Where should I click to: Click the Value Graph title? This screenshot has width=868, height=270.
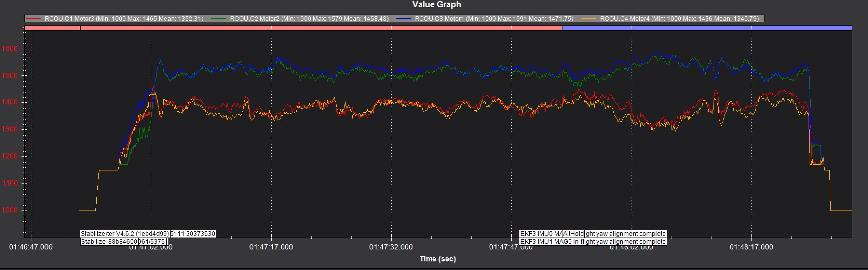[436, 5]
